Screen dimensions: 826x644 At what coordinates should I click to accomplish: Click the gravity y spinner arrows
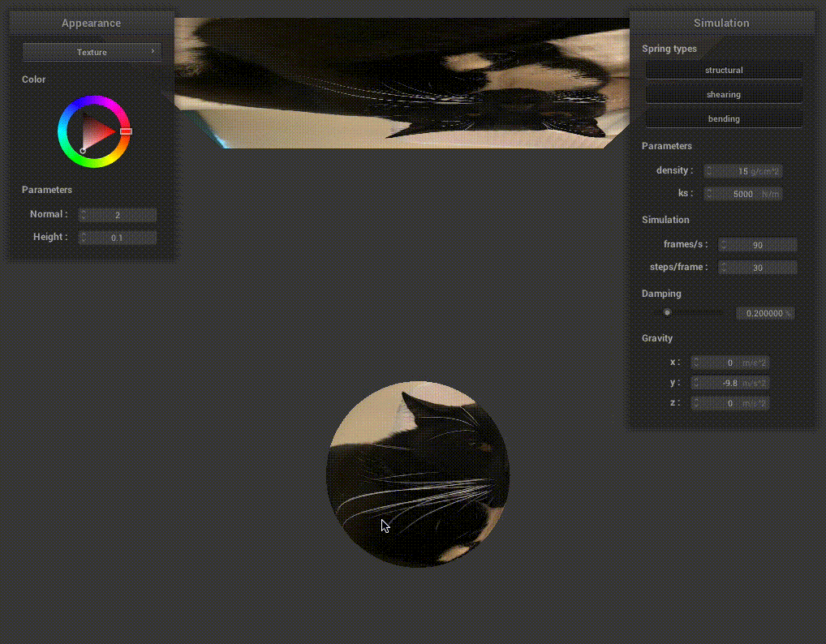[x=696, y=383]
